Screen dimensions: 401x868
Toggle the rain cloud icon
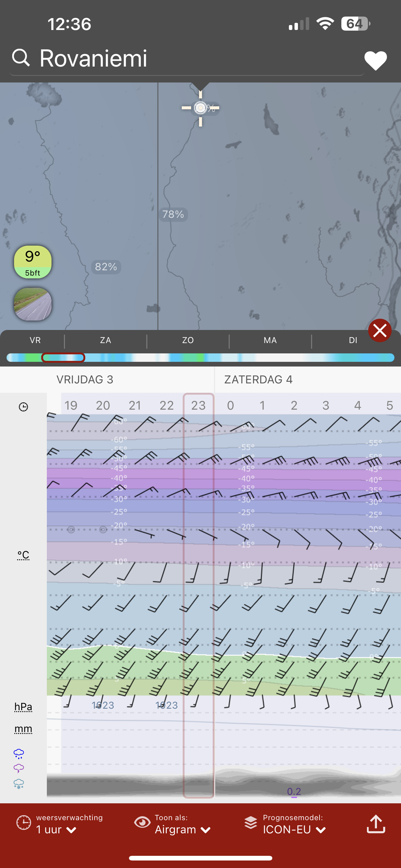click(x=19, y=753)
